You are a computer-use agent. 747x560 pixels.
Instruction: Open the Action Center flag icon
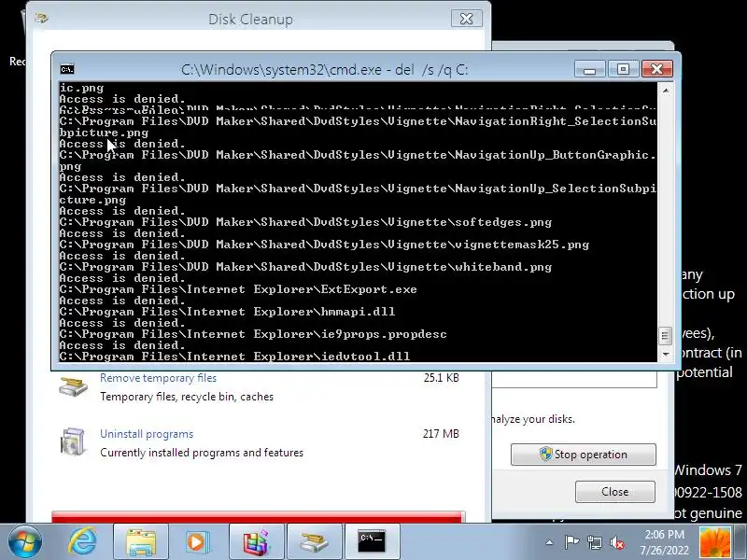point(571,542)
